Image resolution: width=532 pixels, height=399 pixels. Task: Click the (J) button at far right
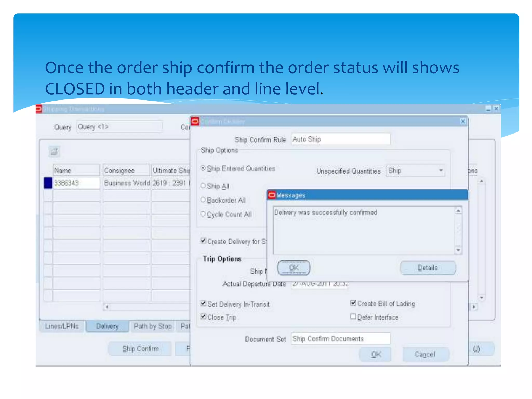481,349
